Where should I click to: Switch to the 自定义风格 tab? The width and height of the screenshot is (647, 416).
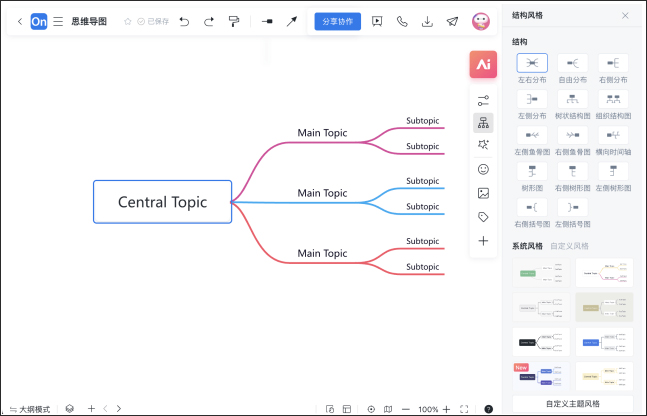(x=569, y=246)
